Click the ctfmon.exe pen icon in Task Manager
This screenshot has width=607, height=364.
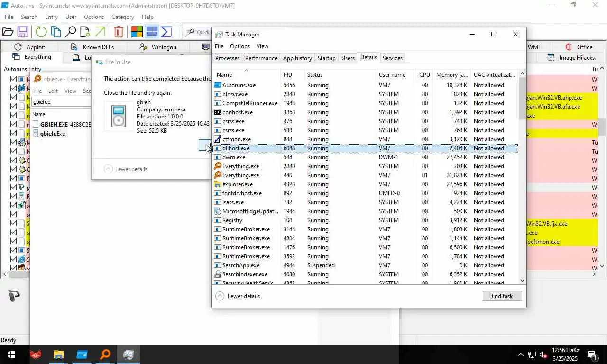coord(218,139)
